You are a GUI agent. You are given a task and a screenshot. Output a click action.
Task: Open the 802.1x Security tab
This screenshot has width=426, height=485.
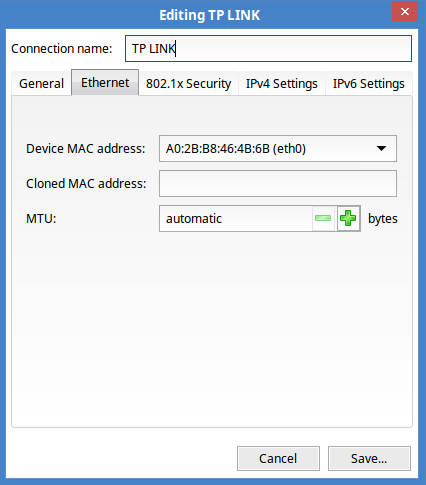tap(189, 84)
